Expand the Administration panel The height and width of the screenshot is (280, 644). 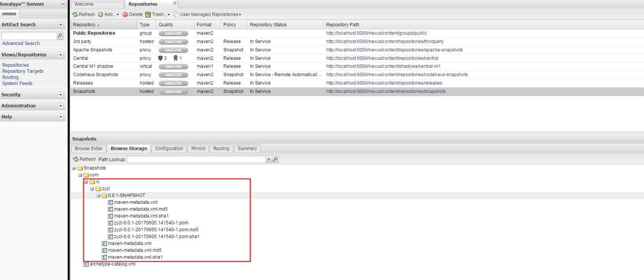[61, 106]
